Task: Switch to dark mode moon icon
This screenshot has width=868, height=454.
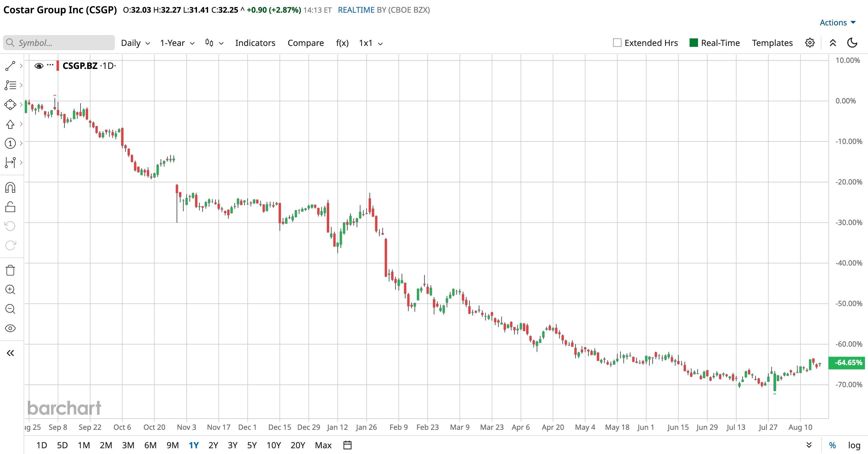Action: [x=852, y=43]
